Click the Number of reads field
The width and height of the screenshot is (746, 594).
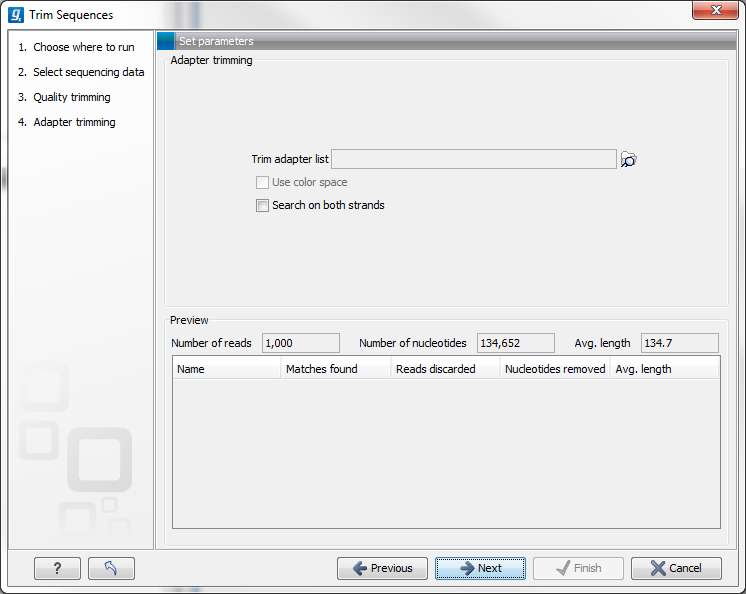(x=300, y=343)
